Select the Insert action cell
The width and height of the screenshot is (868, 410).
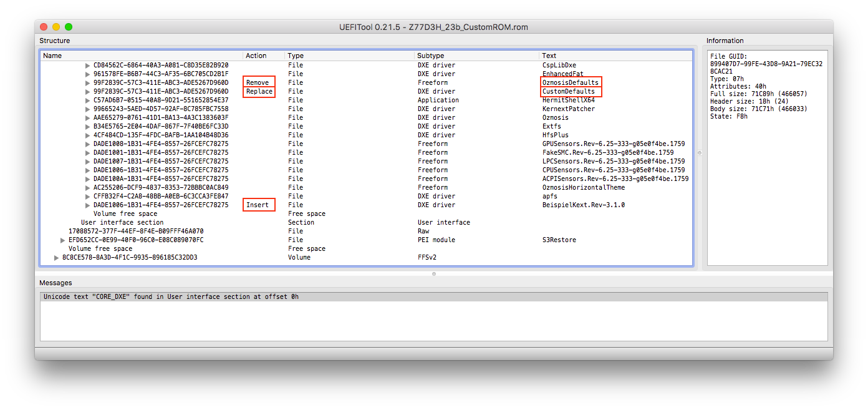[x=258, y=205]
